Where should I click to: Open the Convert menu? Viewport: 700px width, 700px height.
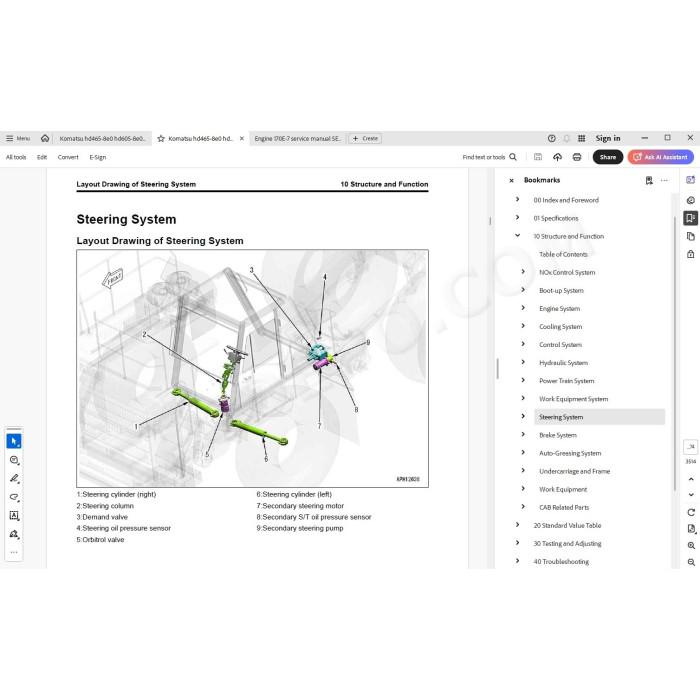pos(68,157)
